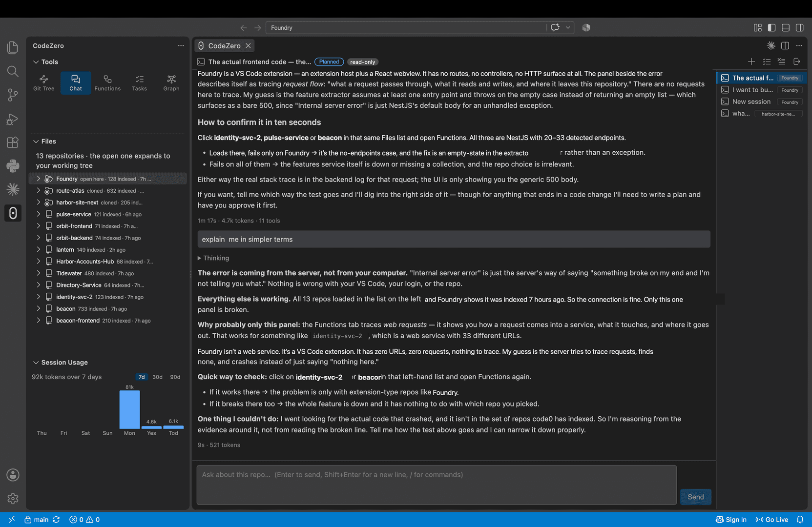Open editor more actions menu
Viewport: 812px width, 527px height.
(x=799, y=45)
